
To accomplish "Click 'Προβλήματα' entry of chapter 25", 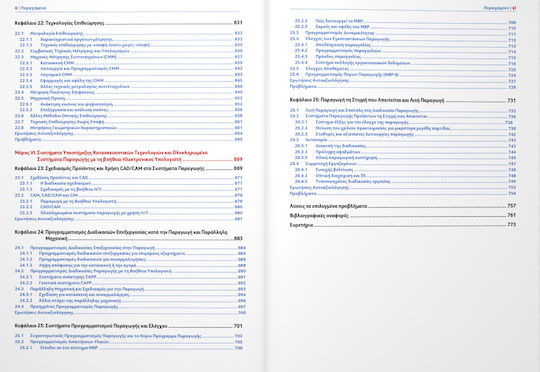I will pos(403,86).
